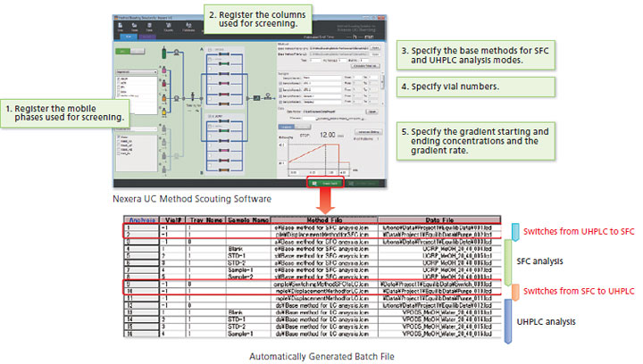The image size is (643, 364).
Task: Click the Method File column header
Action: coord(324,219)
